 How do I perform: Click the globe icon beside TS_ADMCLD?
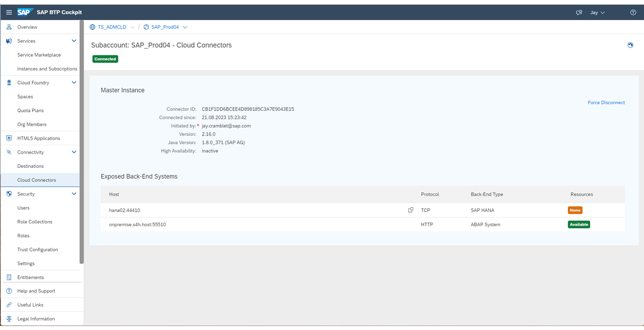[93, 27]
